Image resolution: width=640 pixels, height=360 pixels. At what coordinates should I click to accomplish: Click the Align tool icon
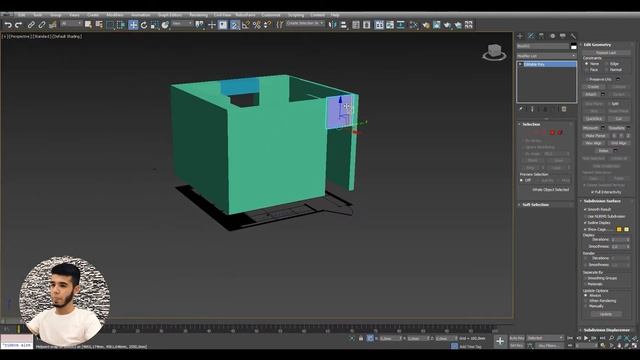[x=344, y=25]
